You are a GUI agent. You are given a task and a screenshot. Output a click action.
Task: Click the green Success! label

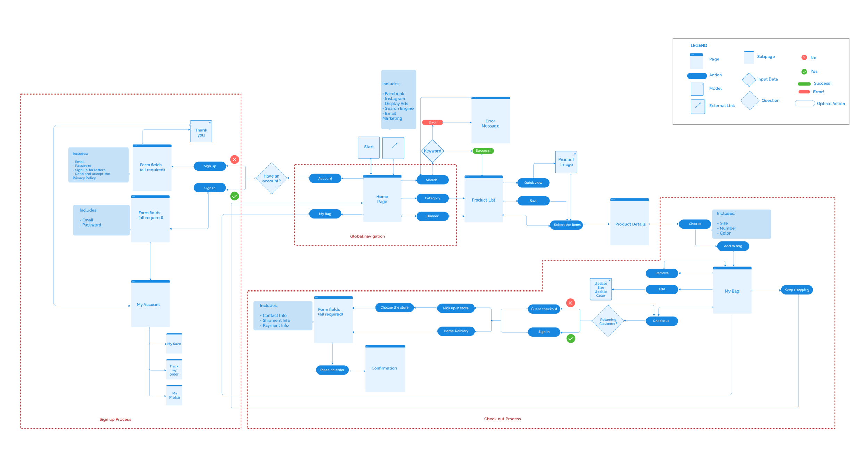483,151
